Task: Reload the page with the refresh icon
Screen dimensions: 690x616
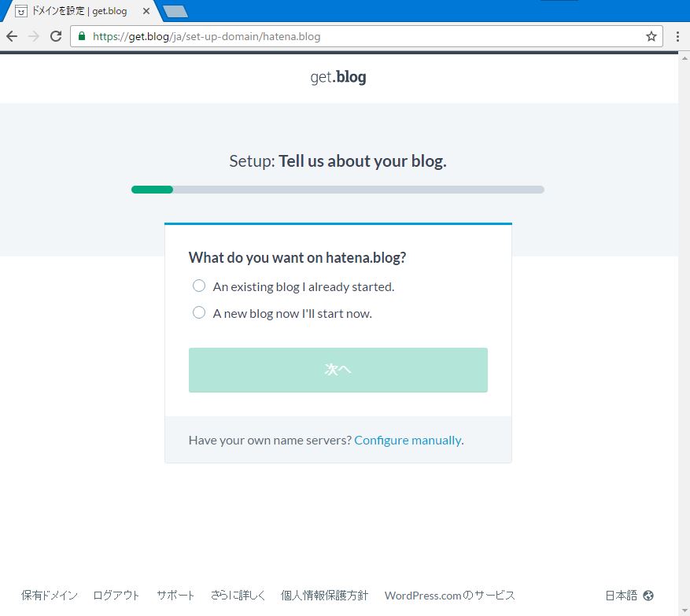Action: [x=56, y=36]
